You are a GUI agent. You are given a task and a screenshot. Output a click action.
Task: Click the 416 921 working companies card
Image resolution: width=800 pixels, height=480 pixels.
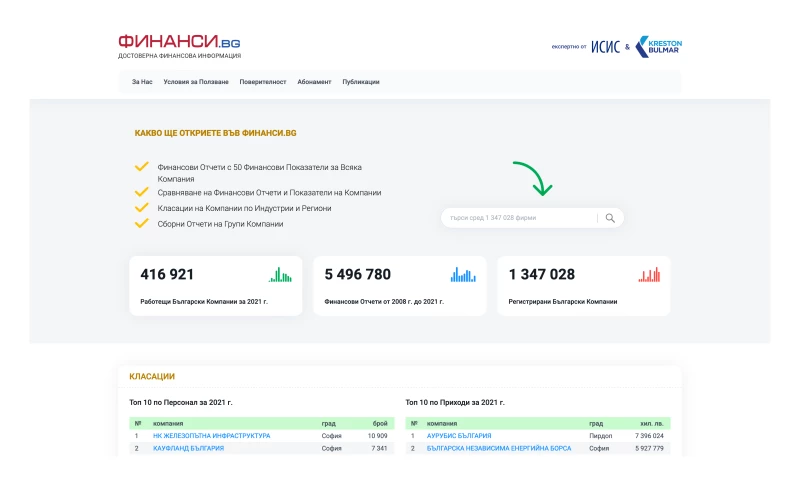pos(216,286)
